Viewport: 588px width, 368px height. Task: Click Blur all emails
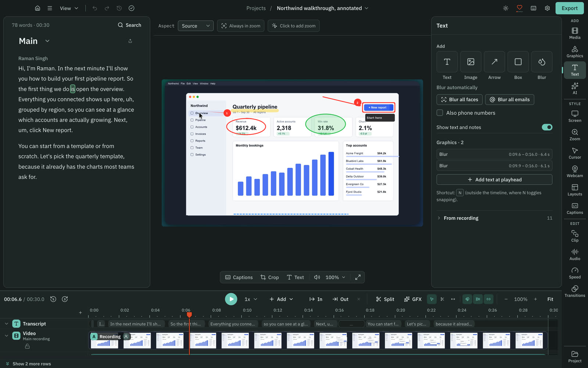[x=509, y=100]
